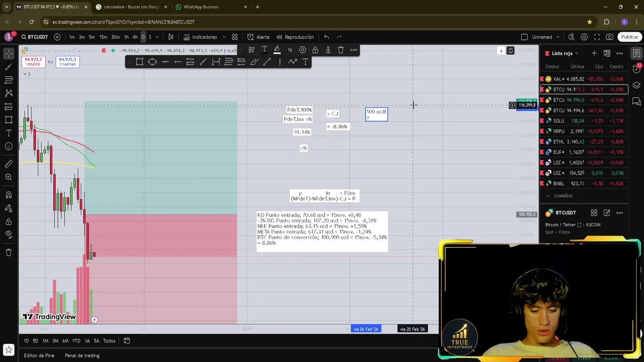Expand the interval dropdown chevron

point(157,37)
